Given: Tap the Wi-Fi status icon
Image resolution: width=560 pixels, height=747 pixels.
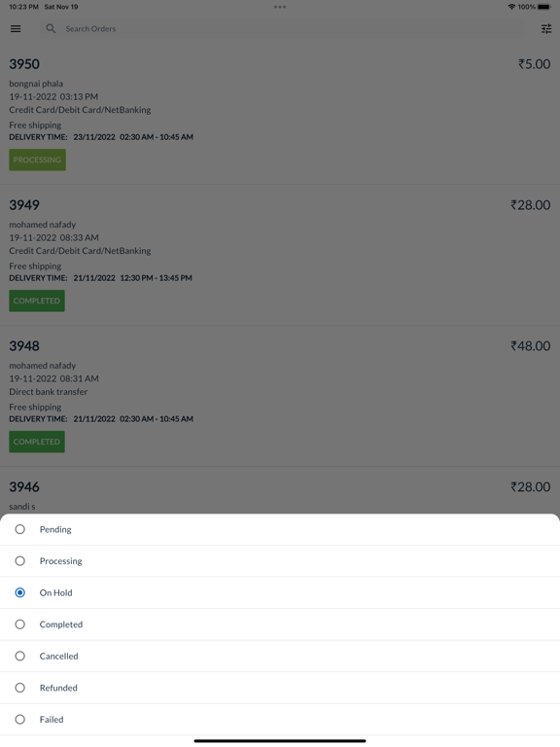Looking at the screenshot, I should (x=511, y=7).
